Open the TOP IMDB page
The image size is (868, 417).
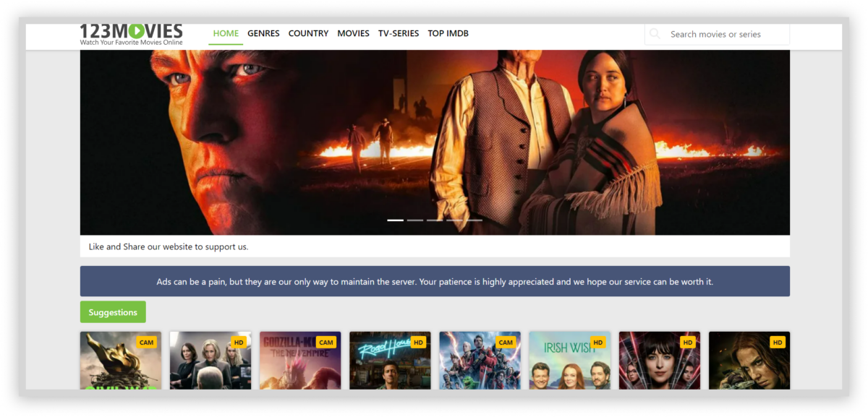(x=448, y=33)
